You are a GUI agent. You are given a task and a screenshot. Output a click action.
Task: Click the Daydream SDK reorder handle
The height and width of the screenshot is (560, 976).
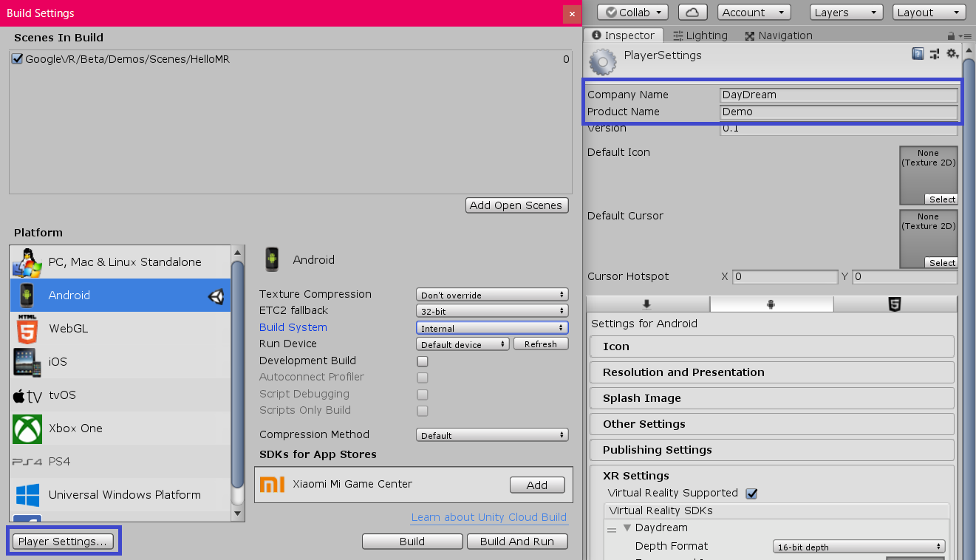(612, 530)
